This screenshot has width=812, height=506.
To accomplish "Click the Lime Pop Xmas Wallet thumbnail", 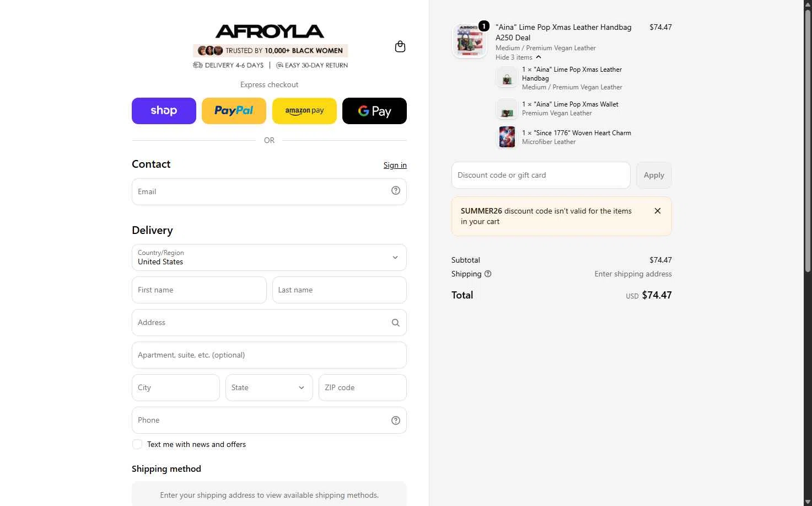I will click(507, 109).
